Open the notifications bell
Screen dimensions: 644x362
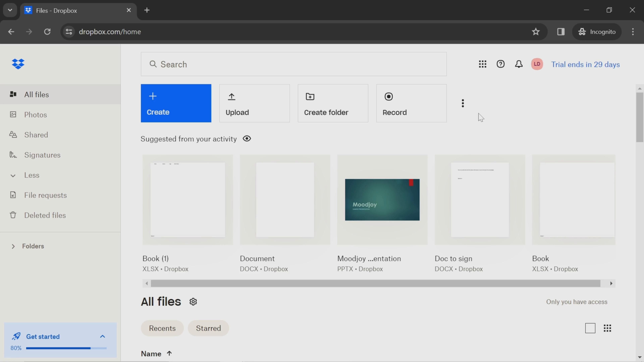point(519,64)
